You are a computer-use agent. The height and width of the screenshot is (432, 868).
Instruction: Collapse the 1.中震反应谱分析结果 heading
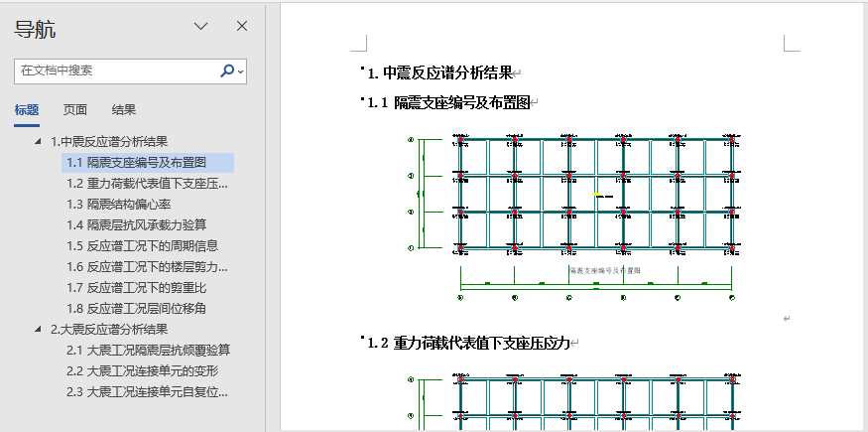point(39,142)
